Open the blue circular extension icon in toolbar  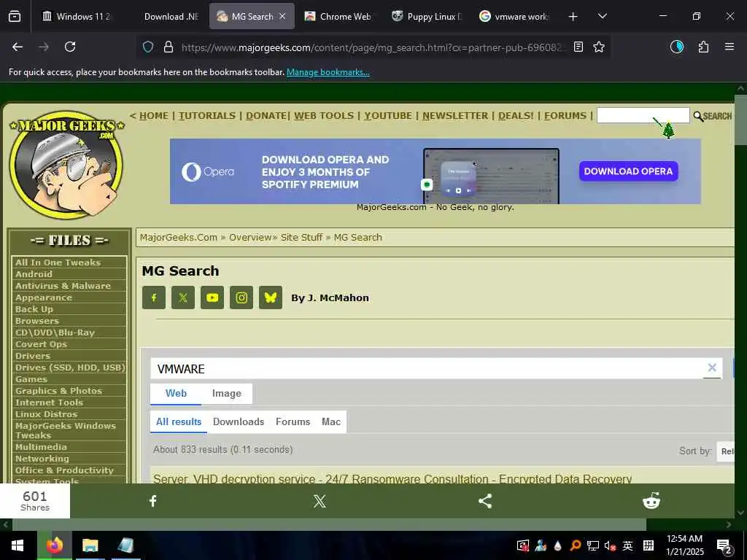(x=677, y=47)
